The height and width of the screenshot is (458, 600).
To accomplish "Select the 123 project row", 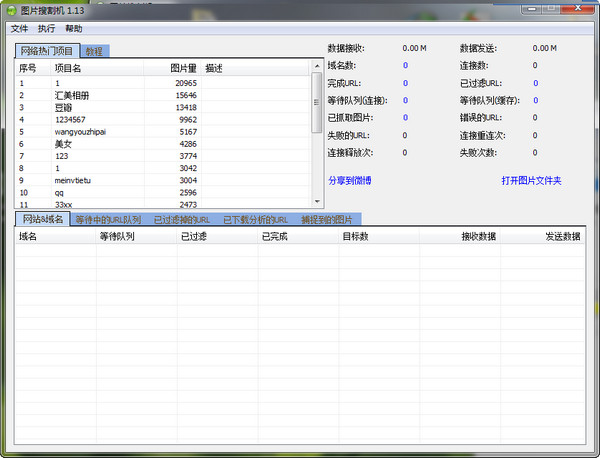I will pyautogui.click(x=163, y=156).
